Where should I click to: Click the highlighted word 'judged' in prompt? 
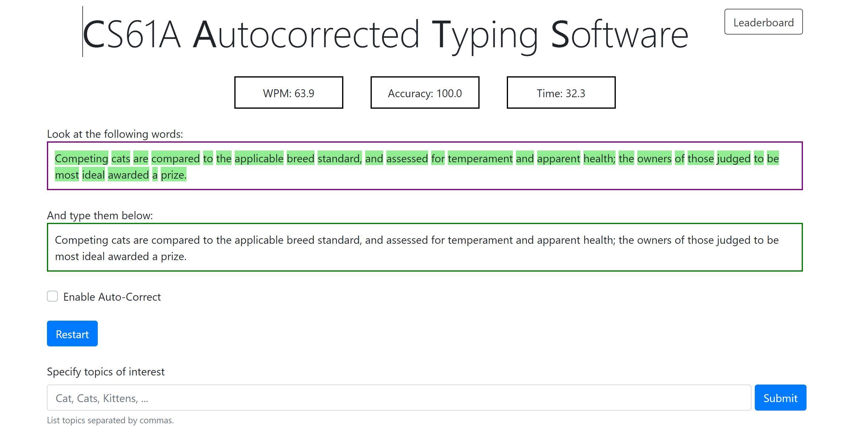tap(734, 158)
